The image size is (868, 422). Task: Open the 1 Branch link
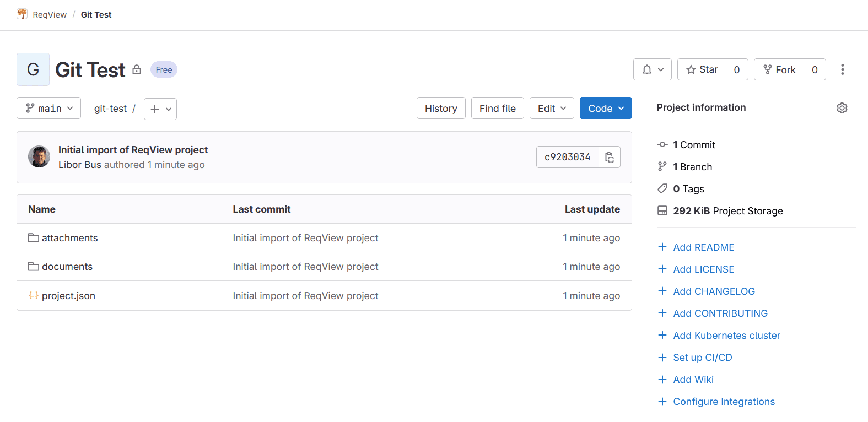692,167
